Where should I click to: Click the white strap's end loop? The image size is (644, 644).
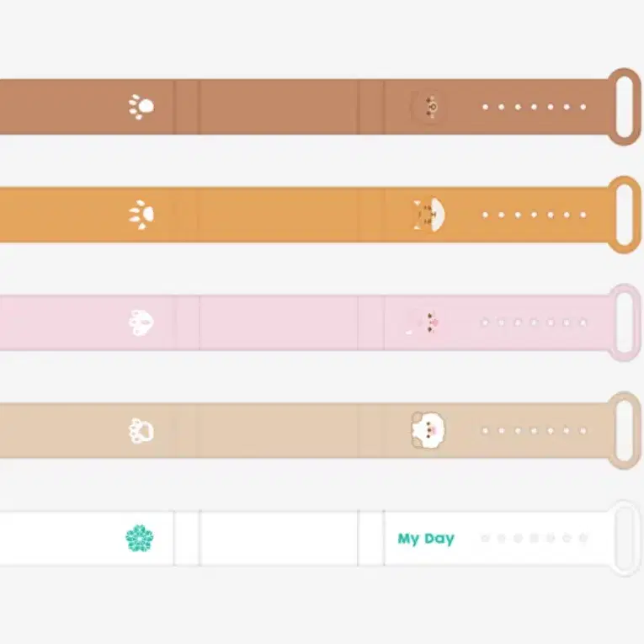coord(625,538)
